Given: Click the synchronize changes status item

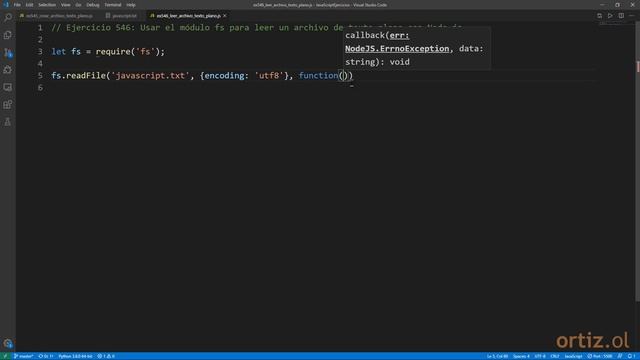Looking at the screenshot, I should click(46, 356).
